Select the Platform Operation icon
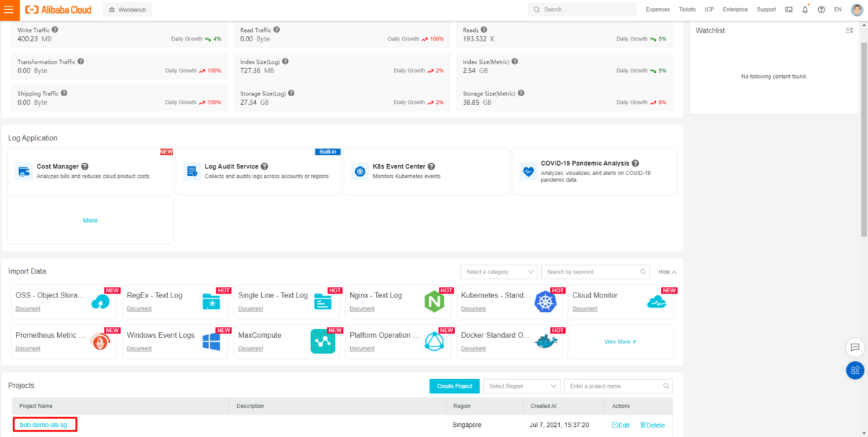The width and height of the screenshot is (868, 437). click(433, 341)
